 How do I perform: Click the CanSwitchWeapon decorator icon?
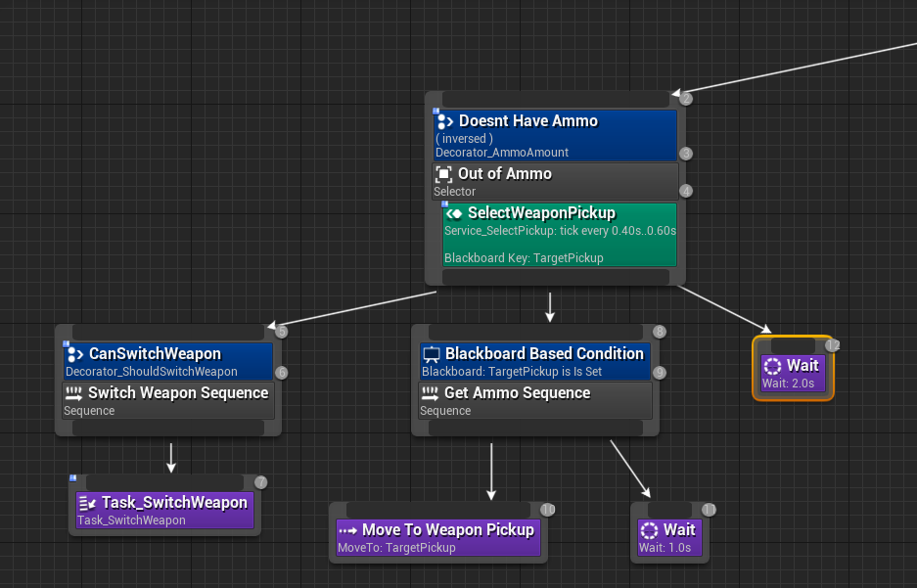point(75,354)
